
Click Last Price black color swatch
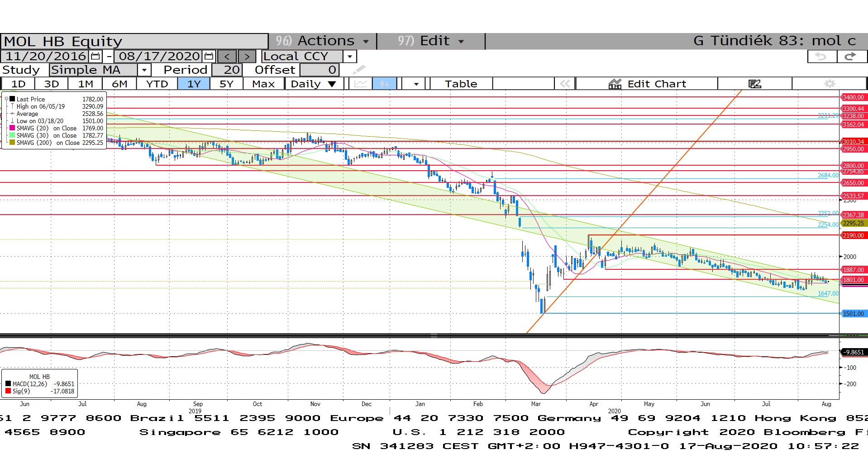click(x=12, y=99)
